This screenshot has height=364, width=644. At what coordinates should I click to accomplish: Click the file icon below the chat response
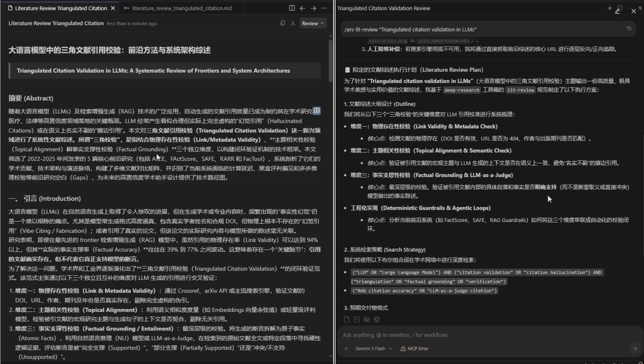[347, 319]
